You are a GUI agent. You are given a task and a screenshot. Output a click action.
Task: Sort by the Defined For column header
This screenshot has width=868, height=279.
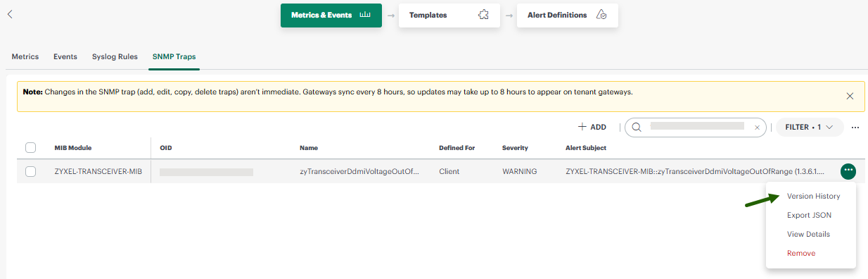tap(457, 148)
